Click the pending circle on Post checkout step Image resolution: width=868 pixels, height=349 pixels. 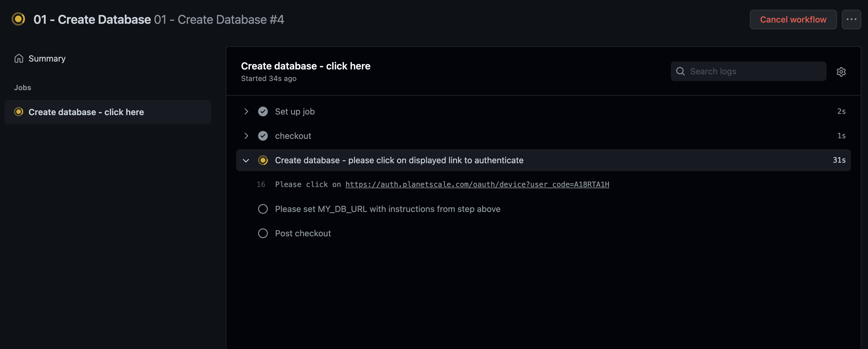(x=263, y=233)
